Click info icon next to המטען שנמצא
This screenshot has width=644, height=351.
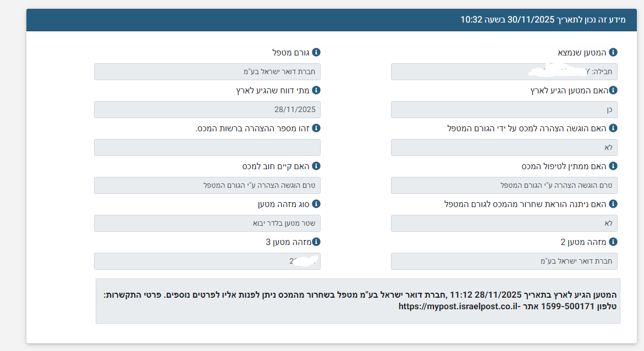click(x=613, y=52)
